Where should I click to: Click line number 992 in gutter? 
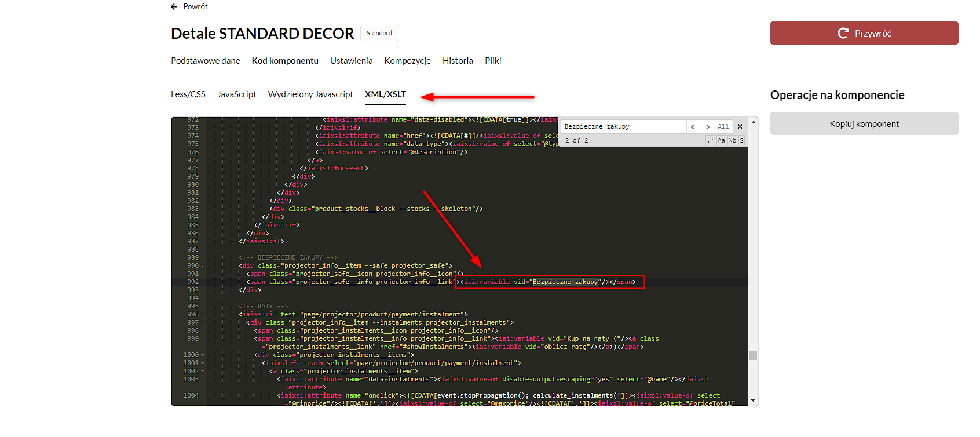(x=193, y=282)
